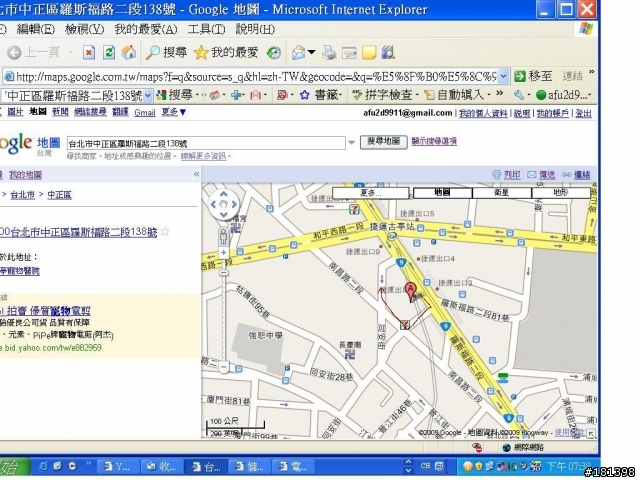Stop loading the page with the red X icon
Image resolution: width=640 pixels, height=480 pixels.
tap(89, 52)
